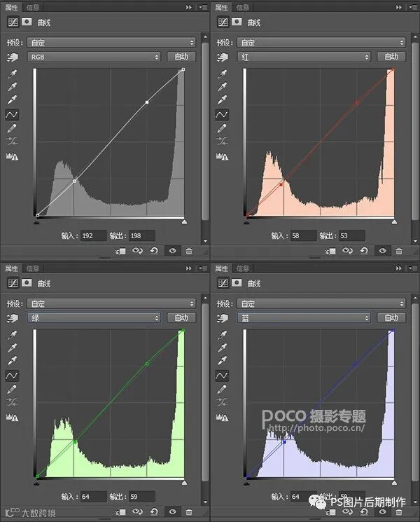Open preset dropdown in RGB panel
The height and width of the screenshot is (522, 420).
point(111,43)
